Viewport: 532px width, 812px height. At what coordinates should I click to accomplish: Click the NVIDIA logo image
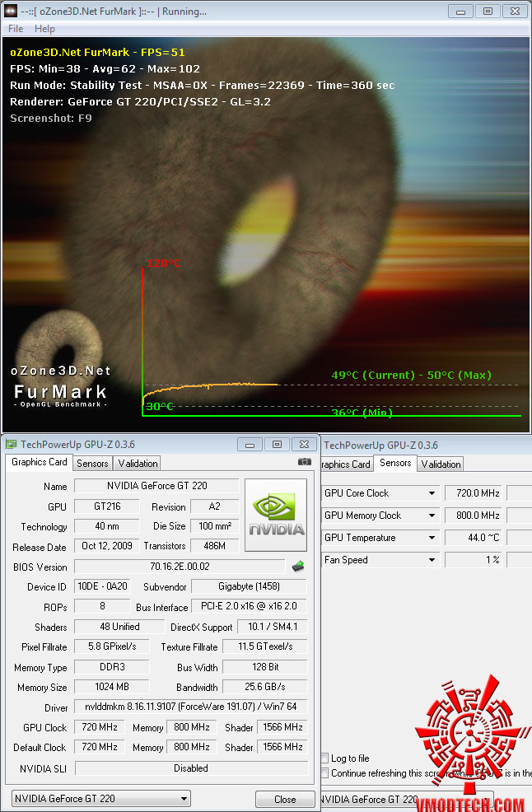[x=276, y=515]
